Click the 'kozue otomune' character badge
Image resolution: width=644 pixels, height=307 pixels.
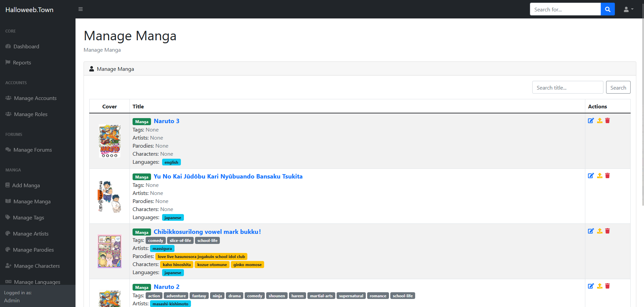[212, 265]
